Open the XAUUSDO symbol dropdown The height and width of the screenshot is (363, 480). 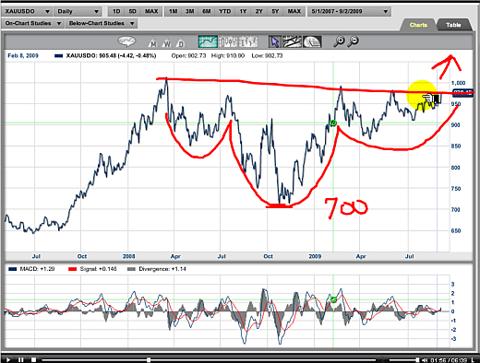pos(28,11)
